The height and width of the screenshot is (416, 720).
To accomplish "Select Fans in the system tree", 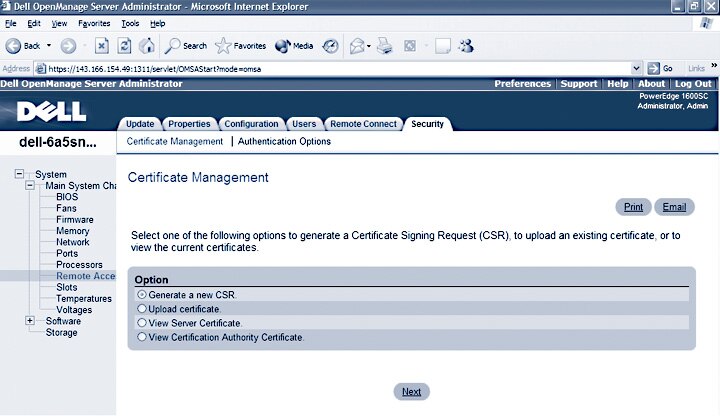I will (66, 208).
